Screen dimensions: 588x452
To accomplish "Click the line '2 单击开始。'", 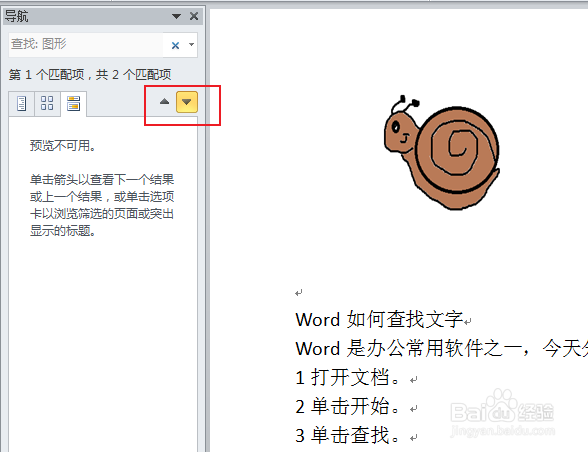I will tap(348, 406).
